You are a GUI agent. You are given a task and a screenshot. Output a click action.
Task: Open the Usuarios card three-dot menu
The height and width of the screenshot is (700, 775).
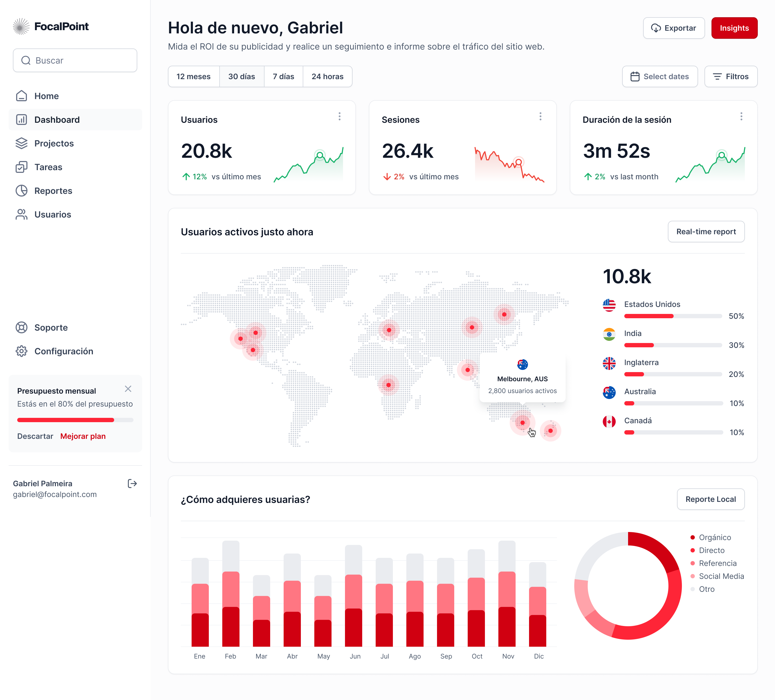coord(339,116)
